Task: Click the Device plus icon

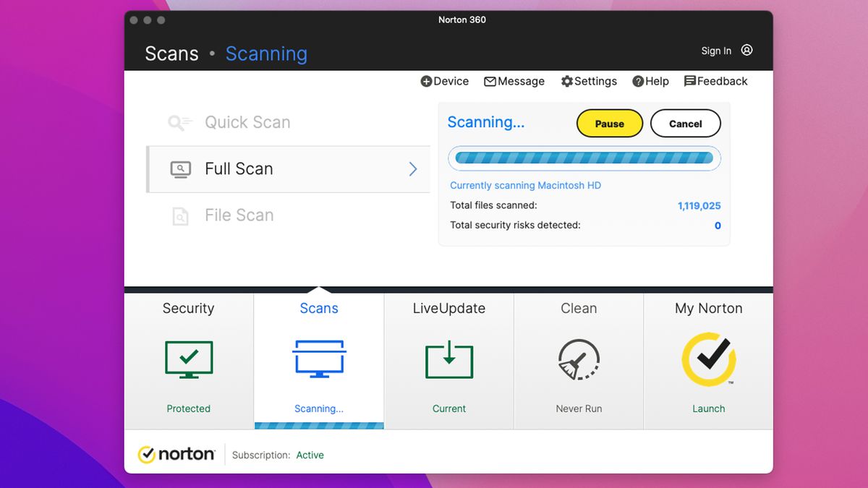Action: tap(425, 81)
